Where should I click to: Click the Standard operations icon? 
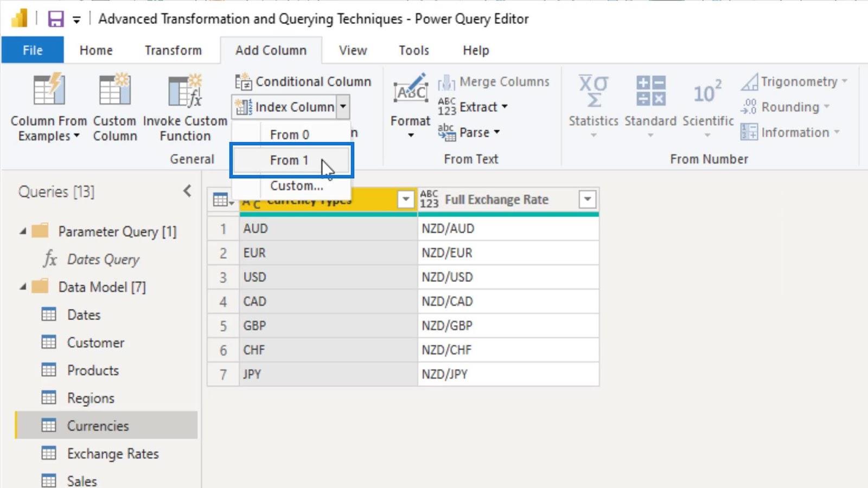click(650, 91)
